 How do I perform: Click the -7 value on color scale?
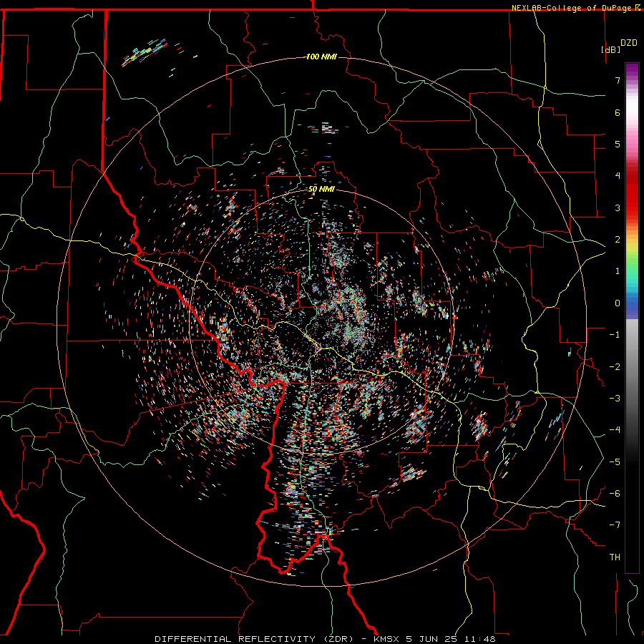click(x=615, y=525)
